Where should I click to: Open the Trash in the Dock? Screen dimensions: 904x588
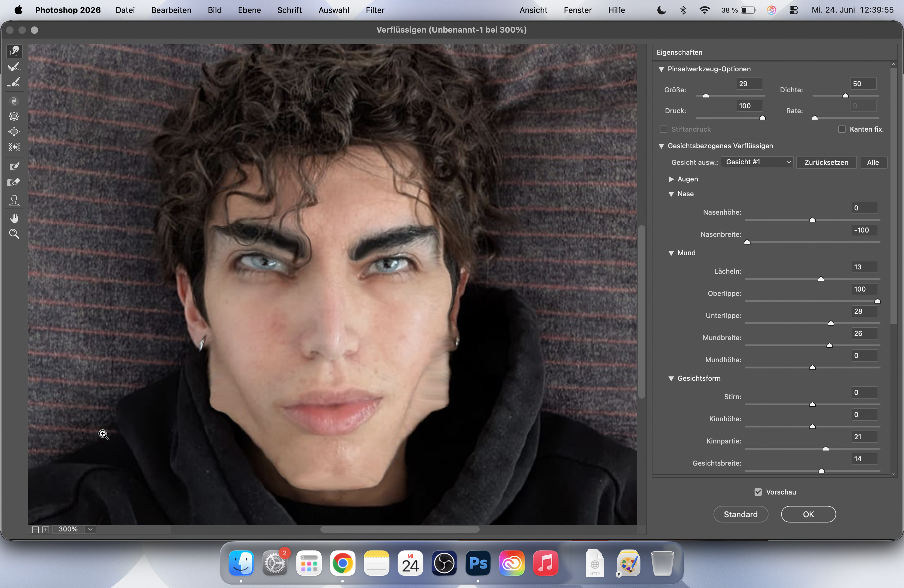662,563
